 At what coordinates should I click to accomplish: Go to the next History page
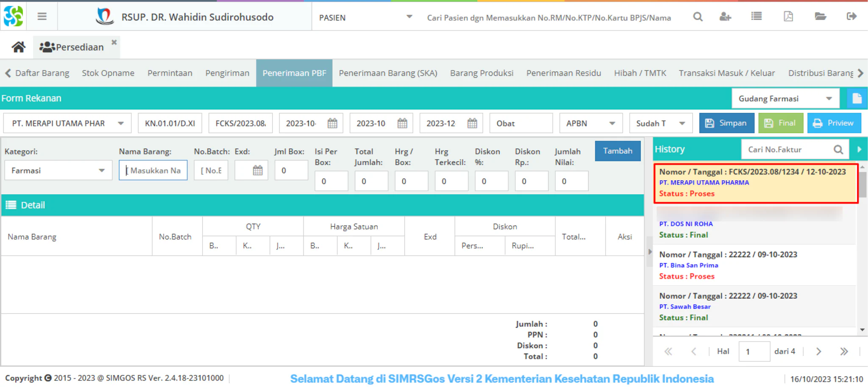tap(819, 351)
